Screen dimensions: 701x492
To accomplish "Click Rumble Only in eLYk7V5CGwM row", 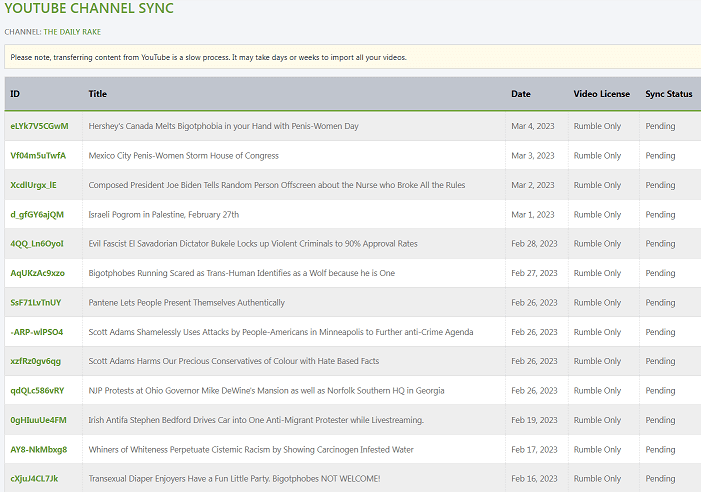I will pyautogui.click(x=597, y=126).
